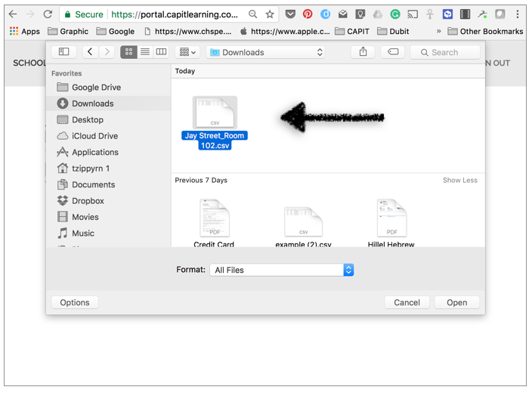This screenshot has width=532, height=393.
Task: Click the Grammarly extension icon
Action: (x=395, y=14)
